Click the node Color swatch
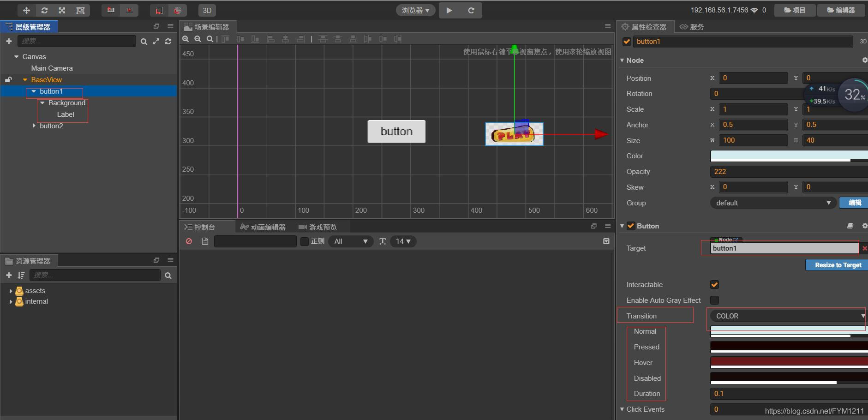 [789, 156]
